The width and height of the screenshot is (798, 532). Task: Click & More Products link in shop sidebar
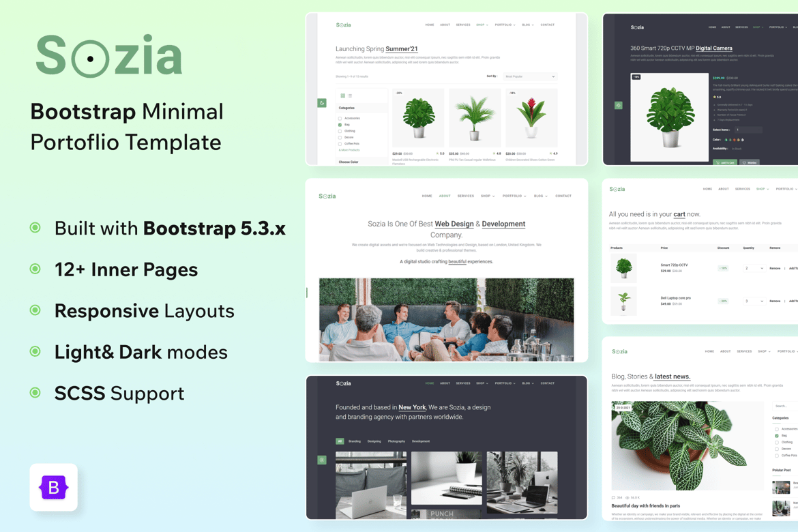coord(349,150)
